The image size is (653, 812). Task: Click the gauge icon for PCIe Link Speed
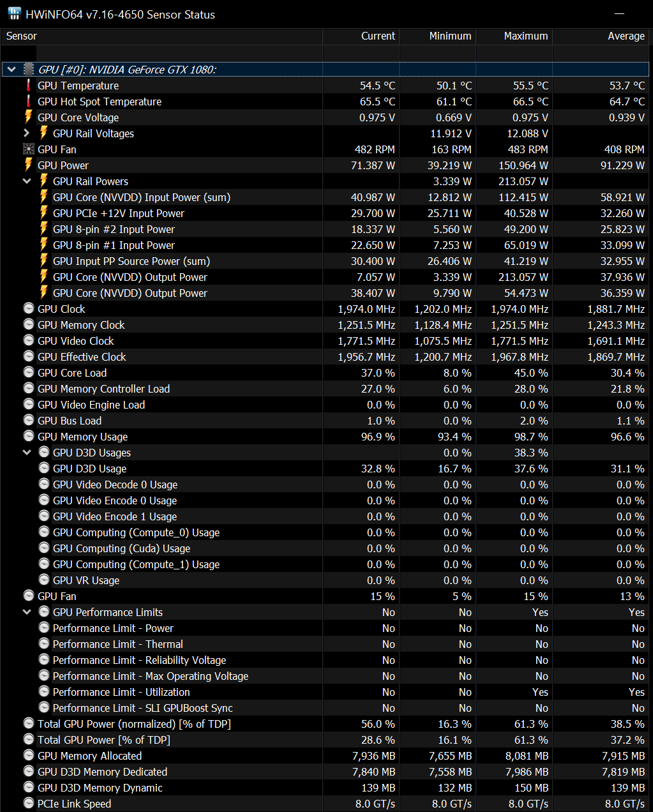(x=29, y=803)
